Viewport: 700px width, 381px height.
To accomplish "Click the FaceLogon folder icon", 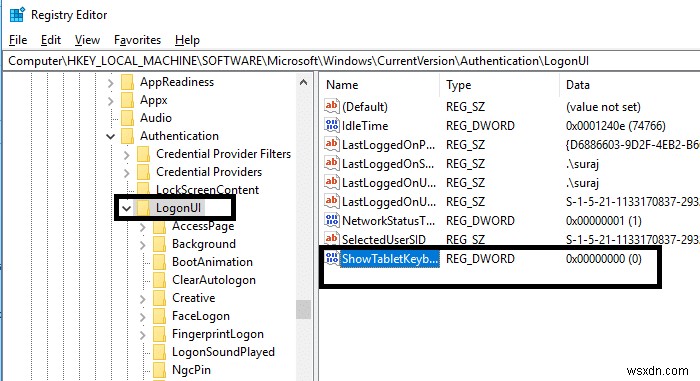I will pyautogui.click(x=159, y=316).
